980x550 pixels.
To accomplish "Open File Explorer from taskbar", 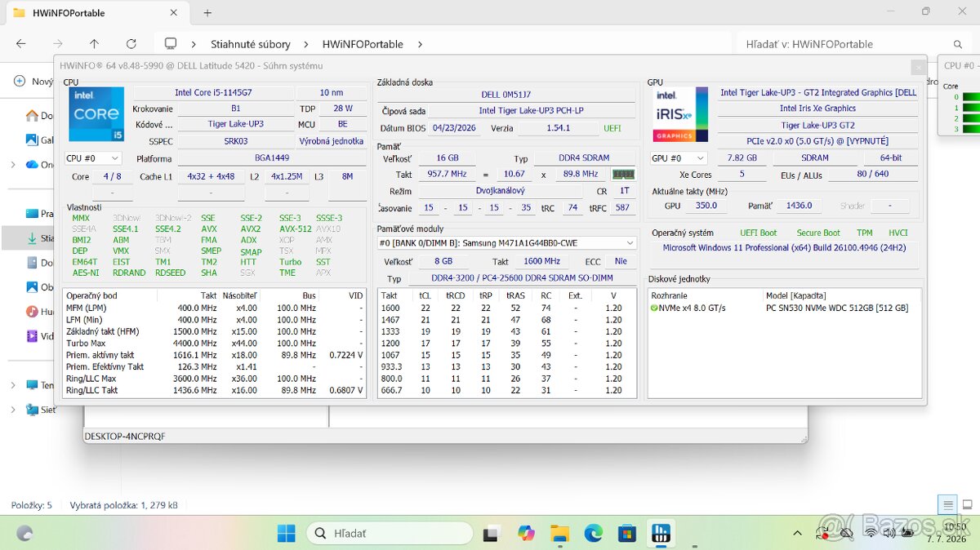I will click(559, 533).
